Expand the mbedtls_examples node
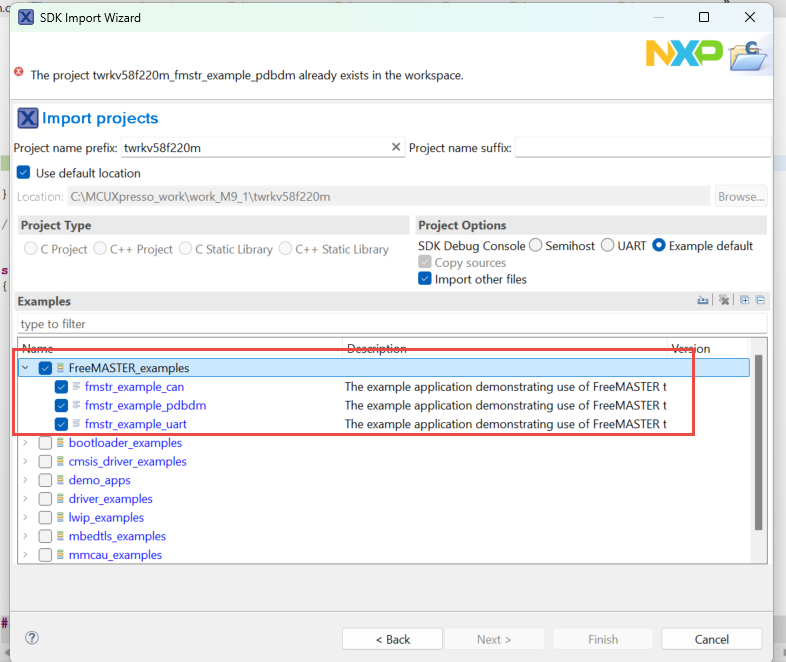Screen dimensions: 786x662 tap(25, 536)
